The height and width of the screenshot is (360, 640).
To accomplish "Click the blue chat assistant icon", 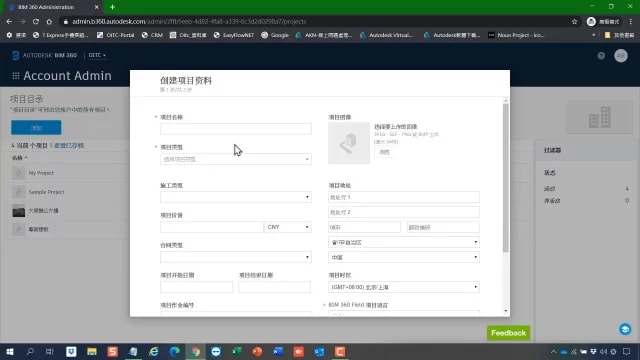I will [625, 329].
